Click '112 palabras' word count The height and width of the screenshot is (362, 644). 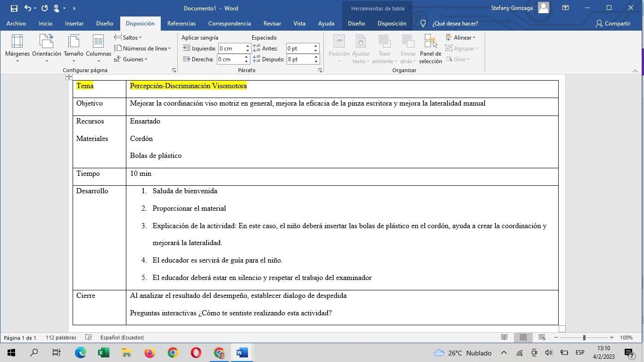click(61, 337)
